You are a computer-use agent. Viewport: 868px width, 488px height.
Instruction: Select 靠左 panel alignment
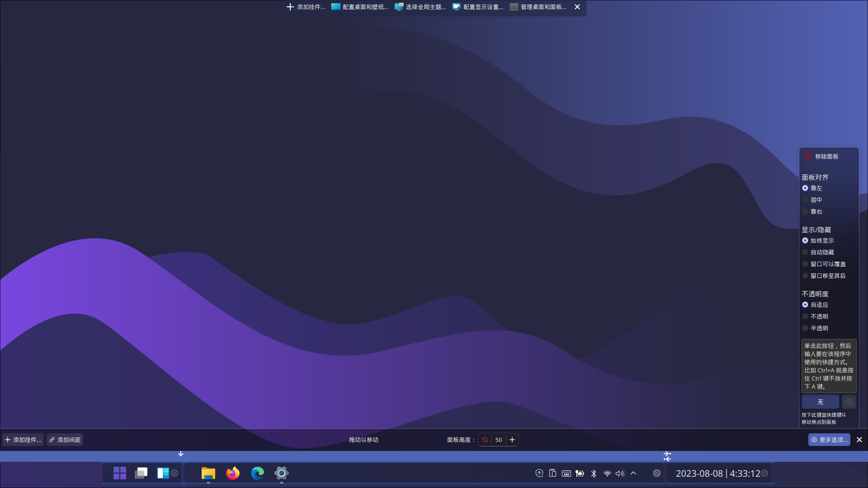812,188
